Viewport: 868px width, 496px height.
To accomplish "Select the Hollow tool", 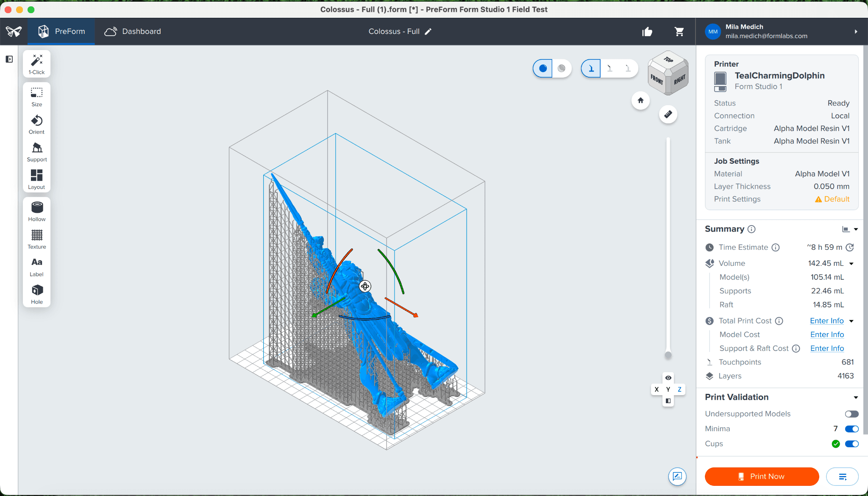I will [x=37, y=212].
